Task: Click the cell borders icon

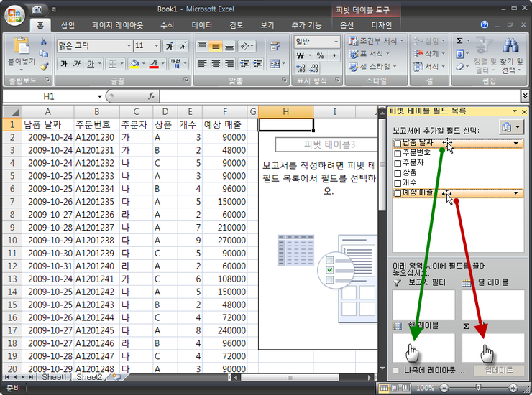Action: (112, 63)
